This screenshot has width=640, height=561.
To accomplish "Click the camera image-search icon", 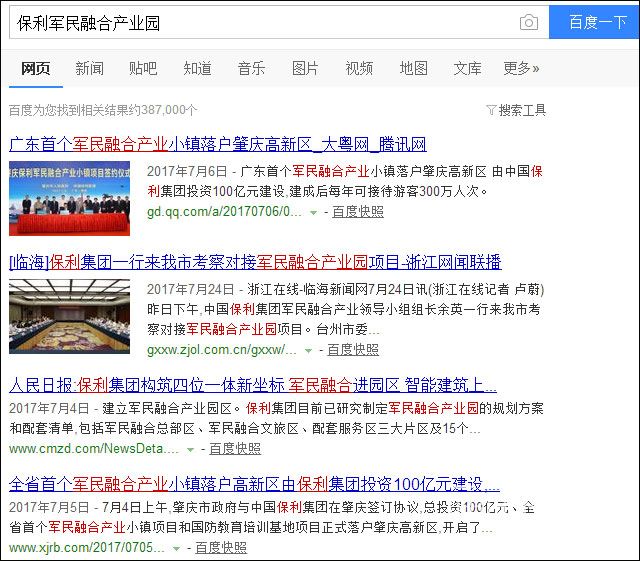I will pyautogui.click(x=529, y=22).
